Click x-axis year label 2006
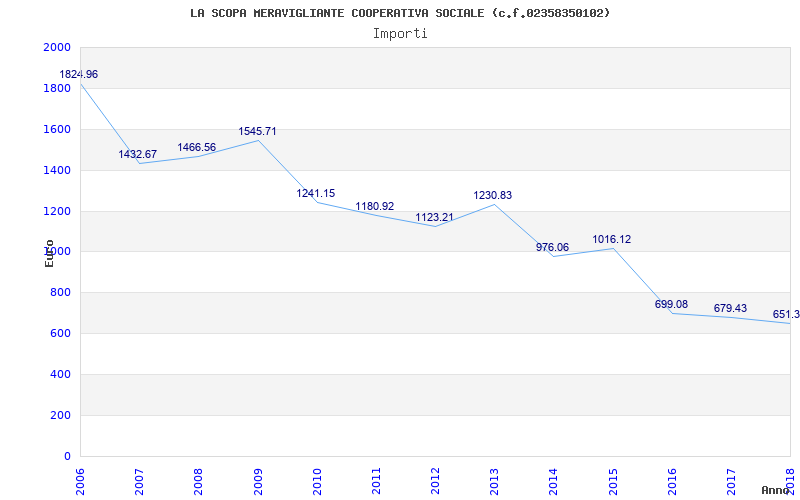The image size is (800, 500). [x=80, y=482]
